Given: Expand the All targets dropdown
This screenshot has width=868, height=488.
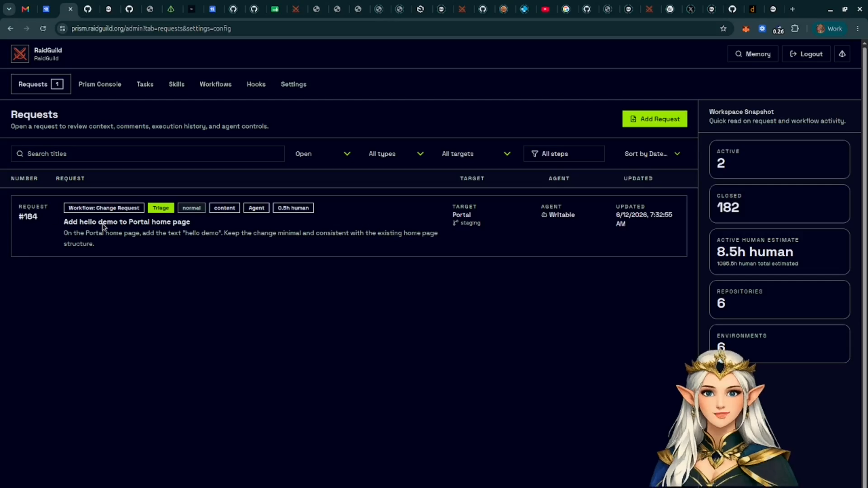Looking at the screenshot, I should [476, 154].
